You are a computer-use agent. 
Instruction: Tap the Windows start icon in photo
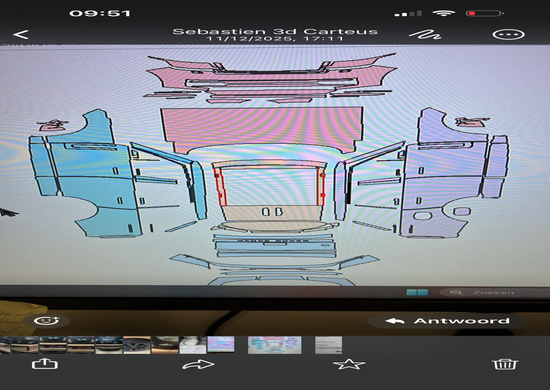click(417, 292)
